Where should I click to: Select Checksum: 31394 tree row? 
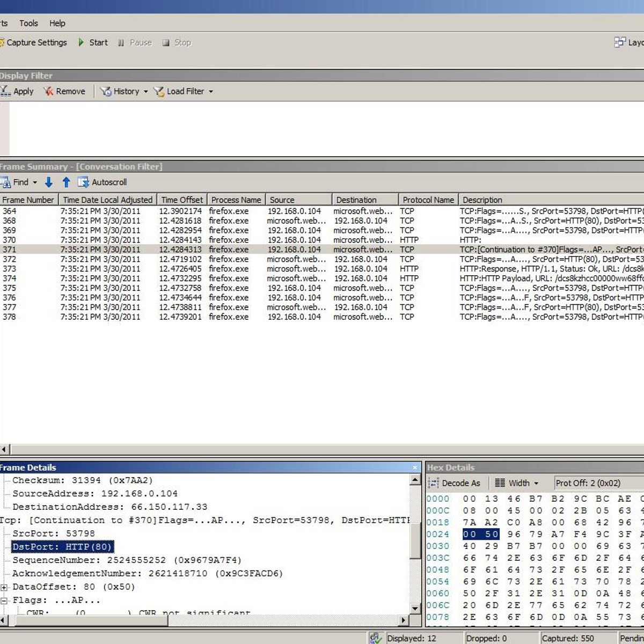83,480
